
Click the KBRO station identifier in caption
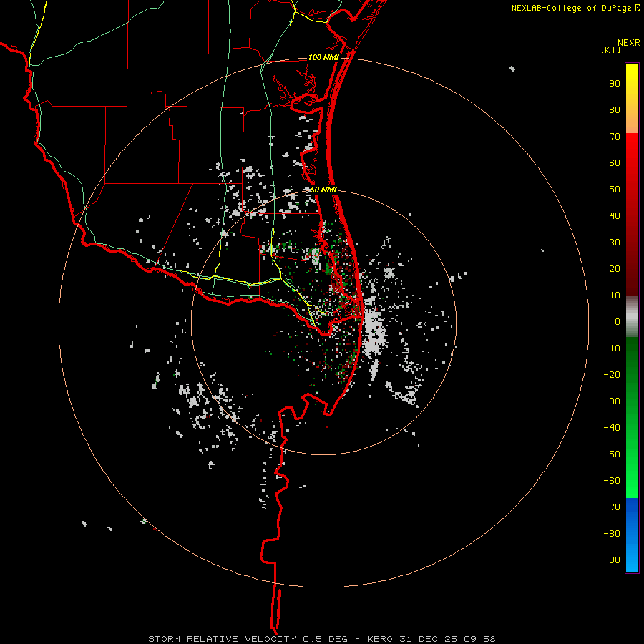point(380,639)
